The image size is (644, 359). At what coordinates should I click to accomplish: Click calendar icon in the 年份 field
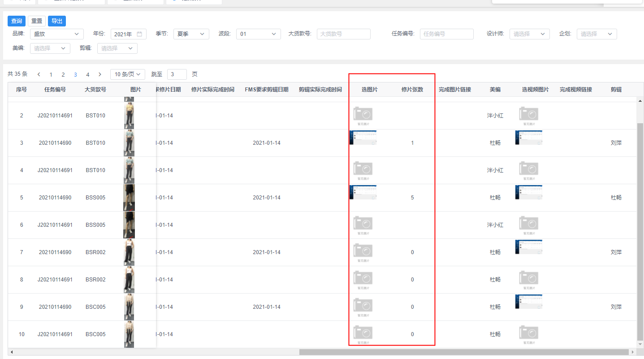139,34
